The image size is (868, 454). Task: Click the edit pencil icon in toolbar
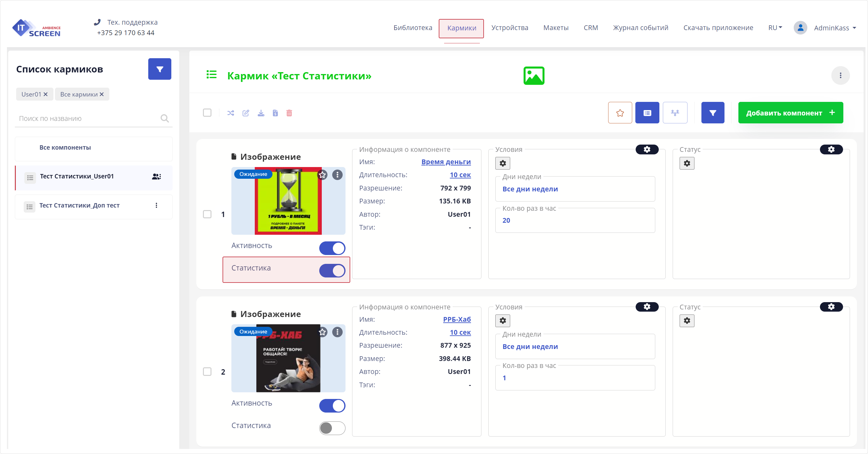[246, 113]
